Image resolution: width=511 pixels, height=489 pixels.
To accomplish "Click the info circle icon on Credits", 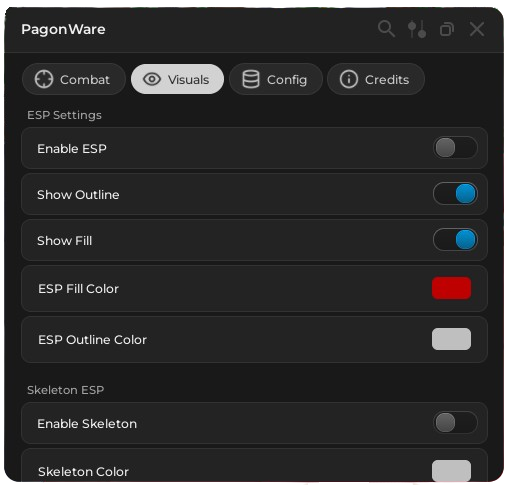I will click(349, 79).
